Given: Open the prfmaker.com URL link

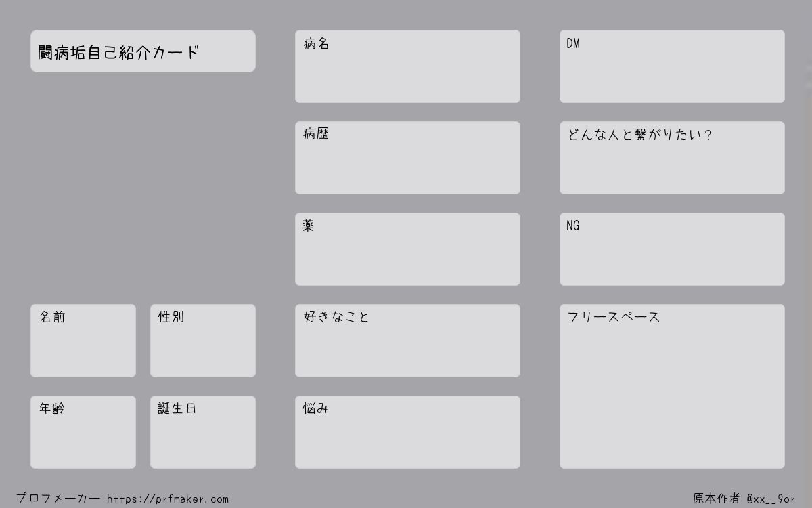Looking at the screenshot, I should pos(168,499).
